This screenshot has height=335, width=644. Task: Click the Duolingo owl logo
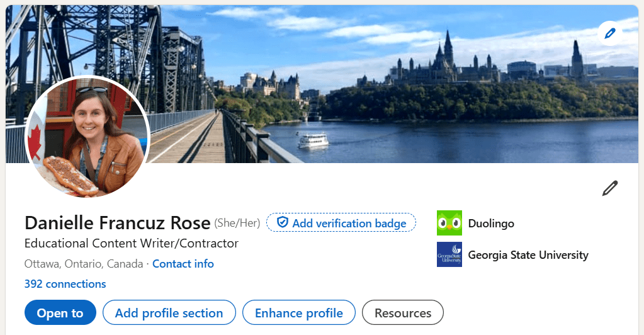(449, 224)
